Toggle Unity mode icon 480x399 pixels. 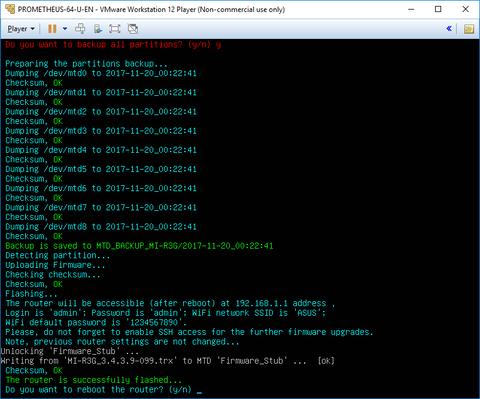[133, 29]
